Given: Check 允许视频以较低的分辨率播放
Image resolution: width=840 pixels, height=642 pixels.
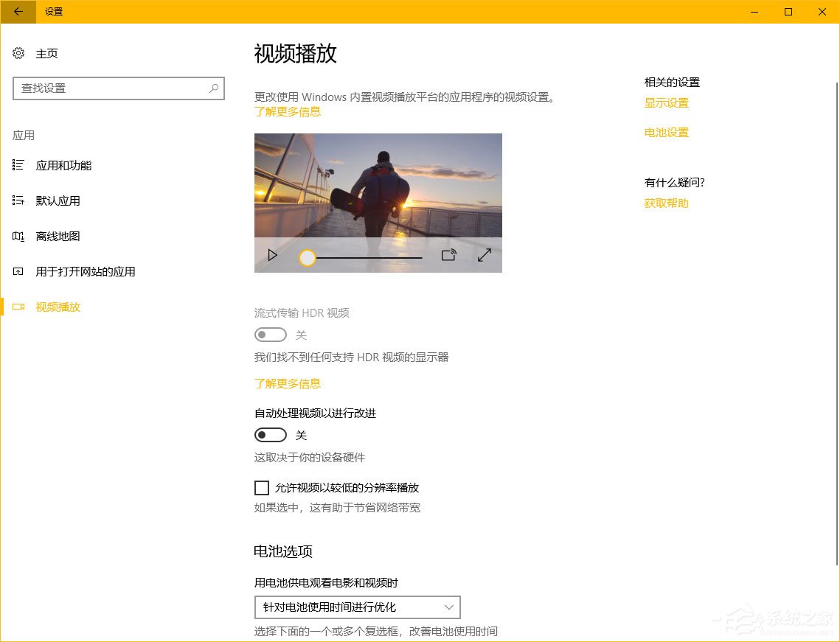Looking at the screenshot, I should point(262,487).
